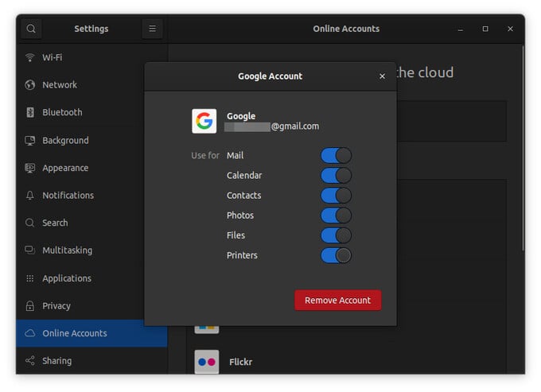
Task: Close the Google Account dialog
Action: tap(382, 76)
